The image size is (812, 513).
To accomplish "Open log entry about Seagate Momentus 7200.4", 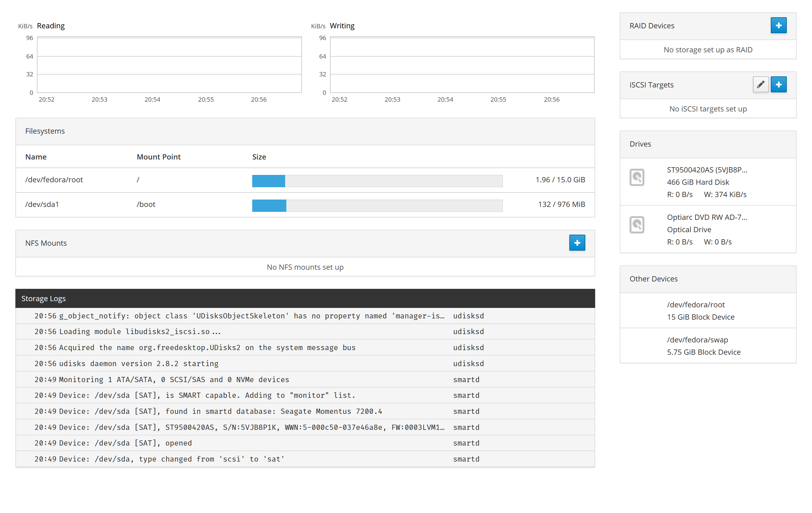I will 220,411.
